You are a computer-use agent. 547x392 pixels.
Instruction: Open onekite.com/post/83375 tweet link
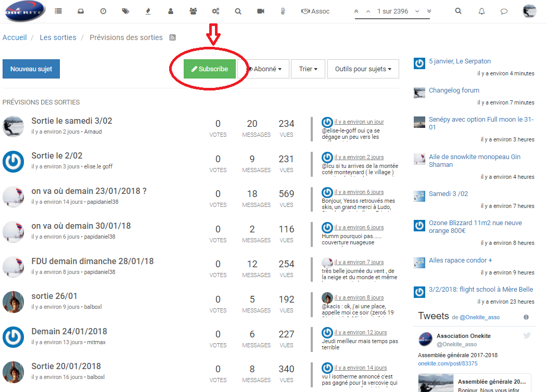pyautogui.click(x=448, y=363)
